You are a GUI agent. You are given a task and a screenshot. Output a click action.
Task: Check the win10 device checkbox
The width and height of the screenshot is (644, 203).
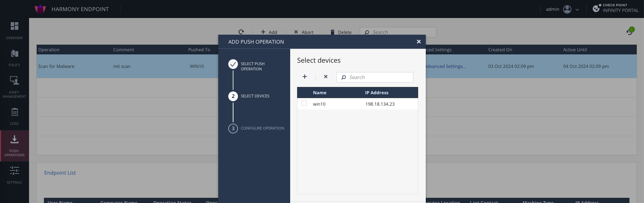click(304, 103)
